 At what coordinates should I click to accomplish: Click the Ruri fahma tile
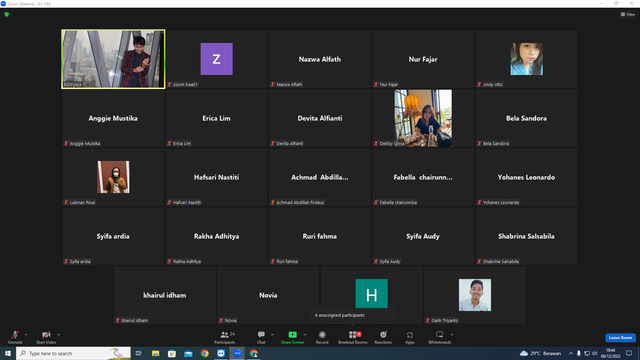[x=320, y=236]
